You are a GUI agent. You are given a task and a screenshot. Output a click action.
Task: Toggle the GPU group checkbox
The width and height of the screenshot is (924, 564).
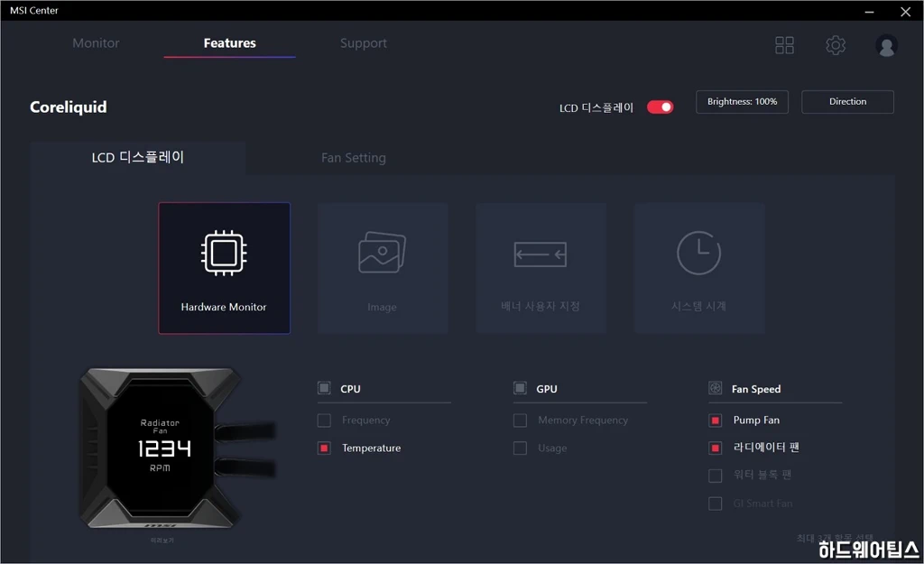click(520, 388)
